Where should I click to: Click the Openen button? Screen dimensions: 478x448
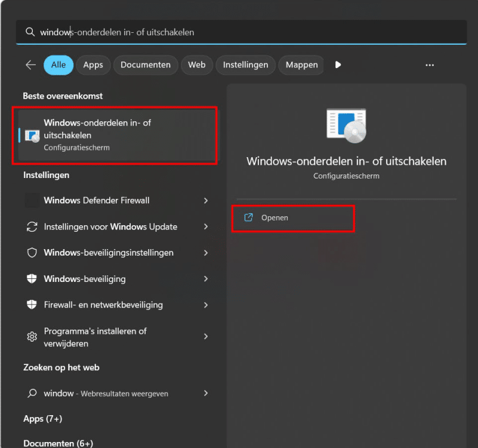[293, 218]
